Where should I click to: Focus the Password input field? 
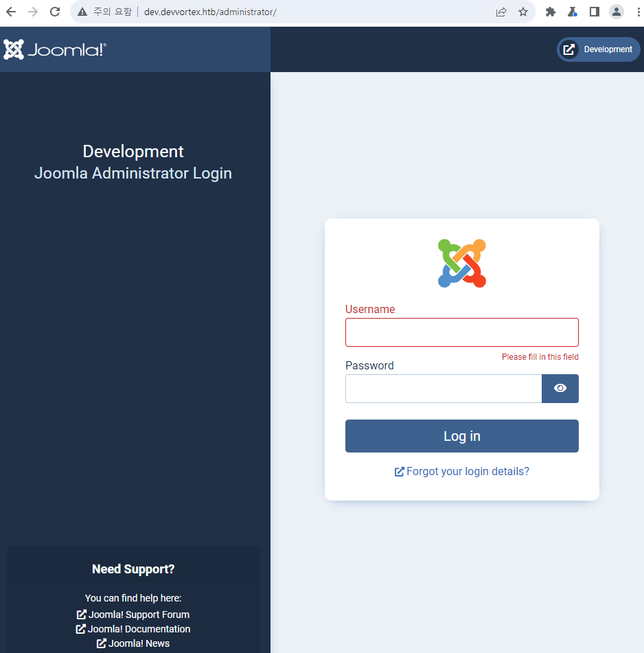(444, 389)
